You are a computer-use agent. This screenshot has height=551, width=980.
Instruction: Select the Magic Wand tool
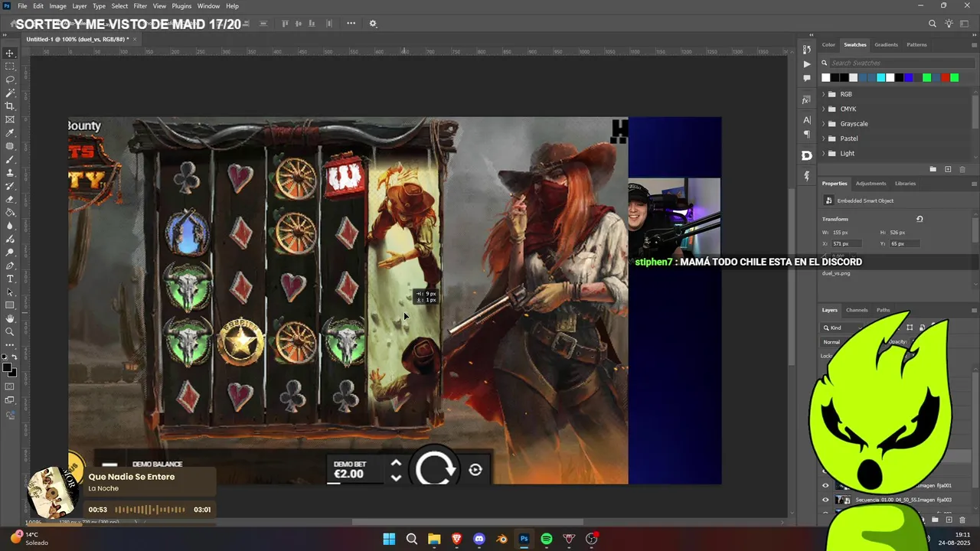[10, 93]
